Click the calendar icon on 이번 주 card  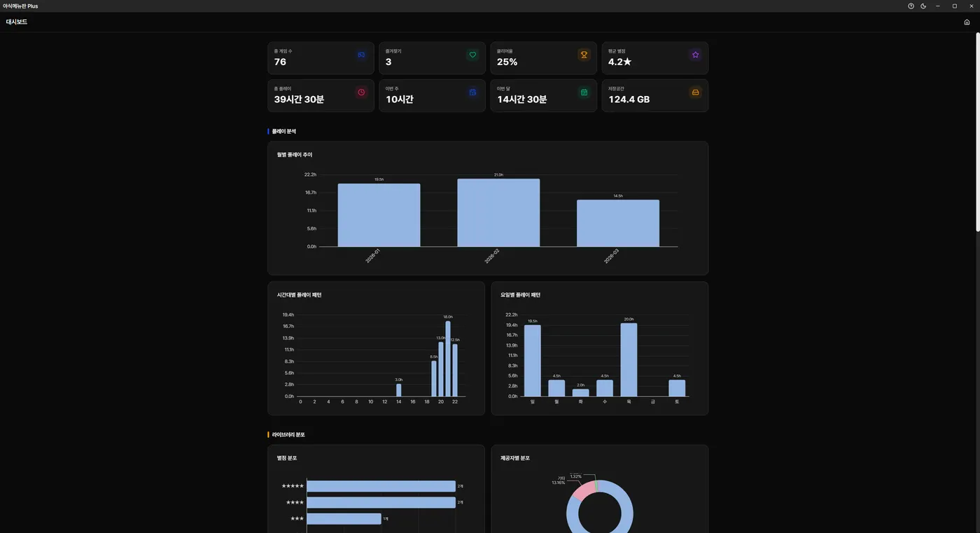click(x=472, y=92)
